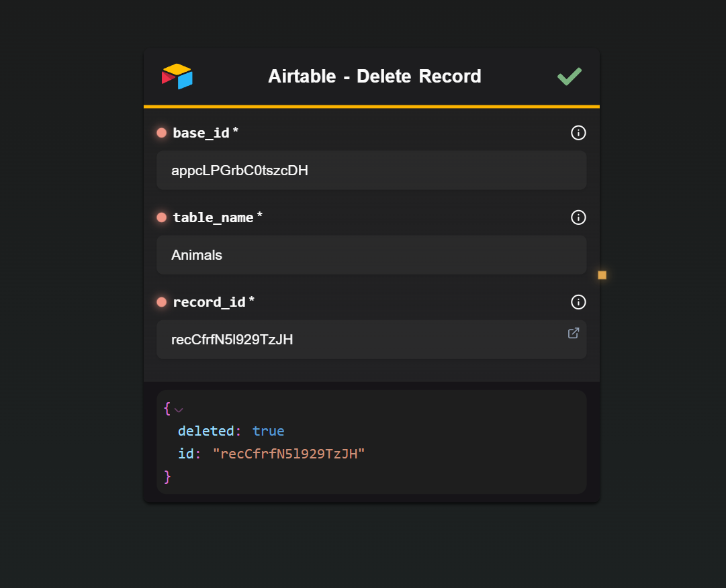Click the opening brace of JSON output
The image size is (726, 588).
pos(167,408)
